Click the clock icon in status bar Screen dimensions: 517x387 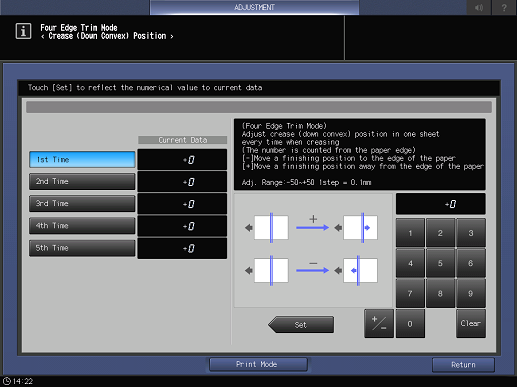7,381
